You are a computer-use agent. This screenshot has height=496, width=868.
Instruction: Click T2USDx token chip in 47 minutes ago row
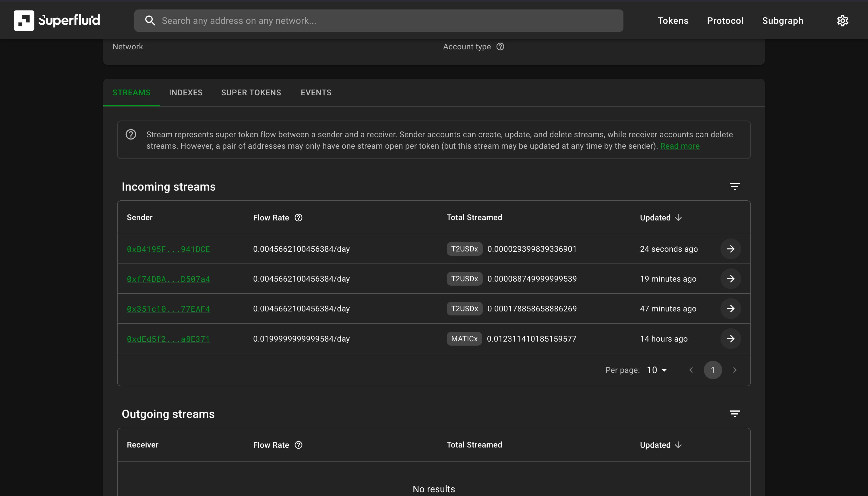[x=464, y=309]
